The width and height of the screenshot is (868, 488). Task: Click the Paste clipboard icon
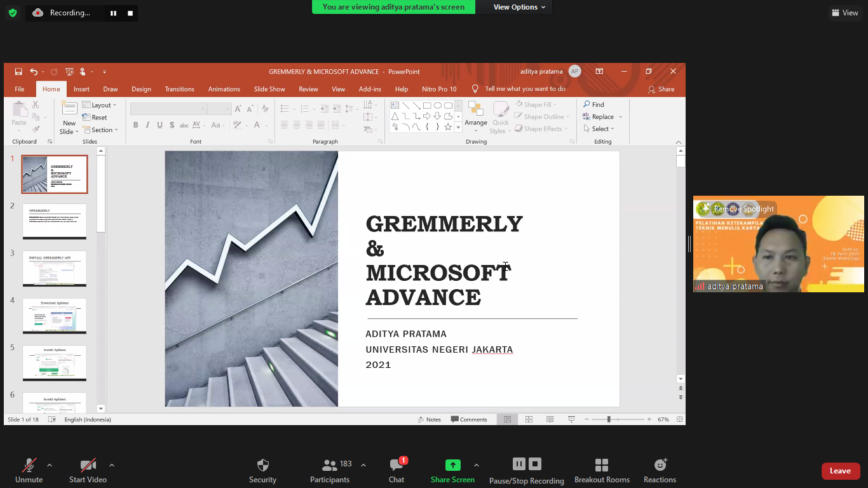click(20, 109)
